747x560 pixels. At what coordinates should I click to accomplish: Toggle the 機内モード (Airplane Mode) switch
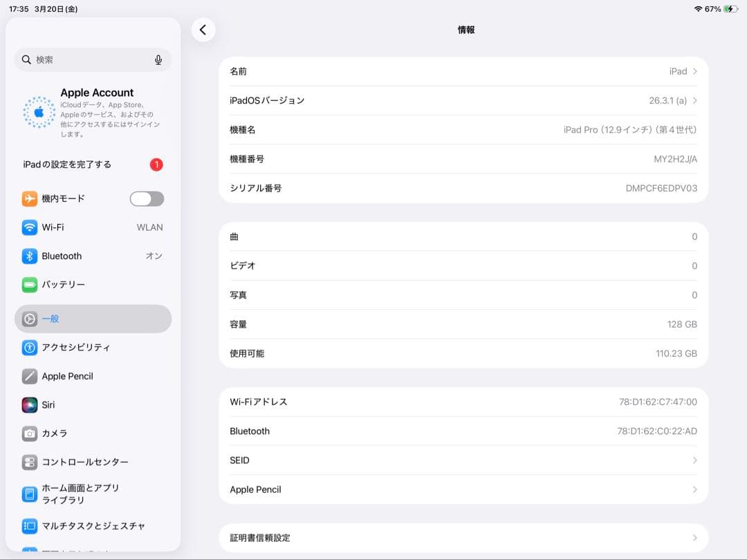pos(146,198)
